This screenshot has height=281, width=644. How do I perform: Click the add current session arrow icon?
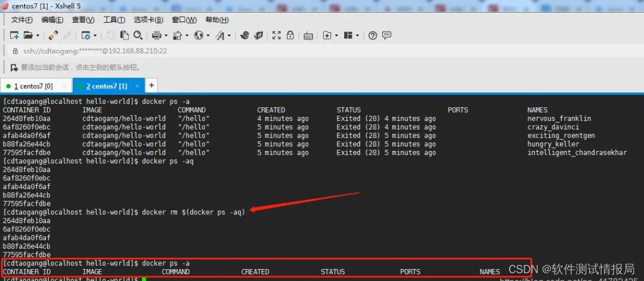click(14, 67)
